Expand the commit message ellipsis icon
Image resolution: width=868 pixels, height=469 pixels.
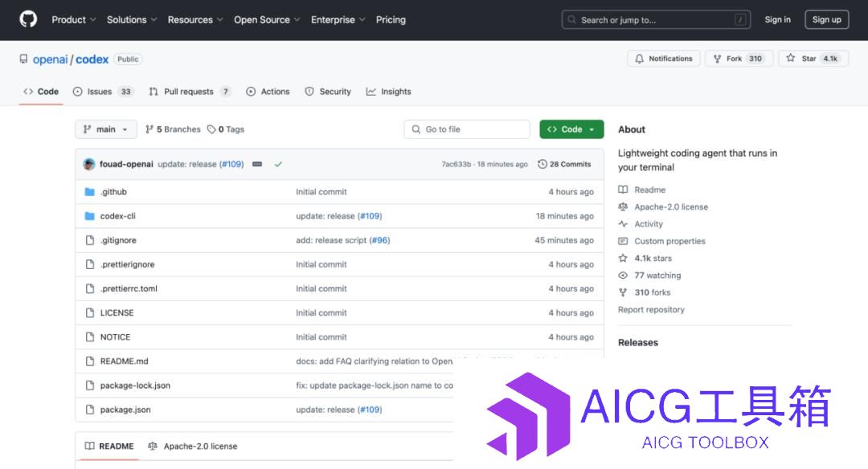click(x=257, y=165)
